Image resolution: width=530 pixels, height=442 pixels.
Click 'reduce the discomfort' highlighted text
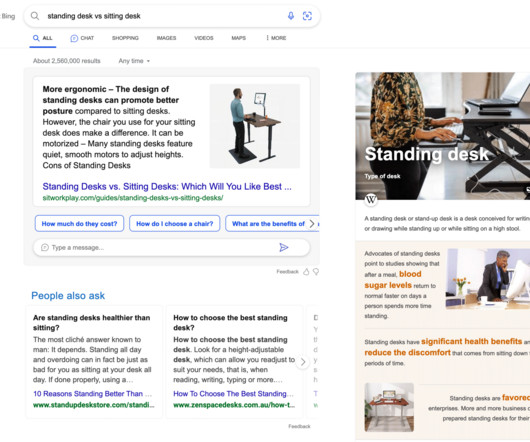click(407, 352)
